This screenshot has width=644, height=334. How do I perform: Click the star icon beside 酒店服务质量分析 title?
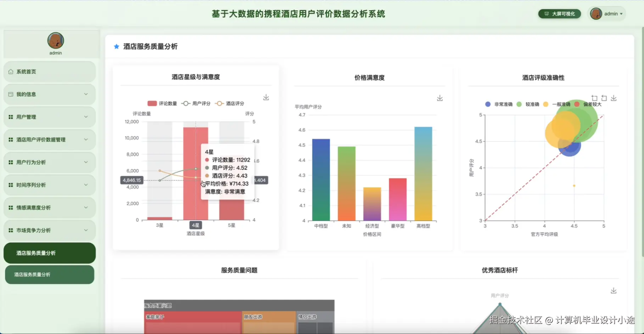click(116, 46)
